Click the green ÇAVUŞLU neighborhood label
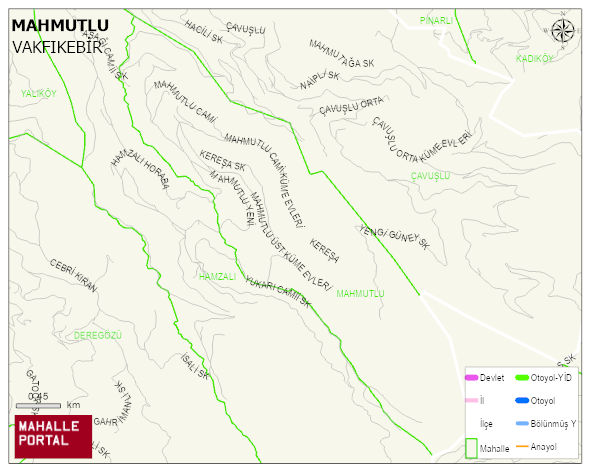 click(430, 176)
